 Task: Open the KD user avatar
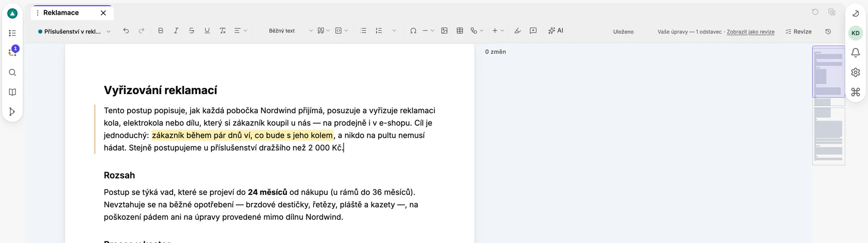(856, 33)
